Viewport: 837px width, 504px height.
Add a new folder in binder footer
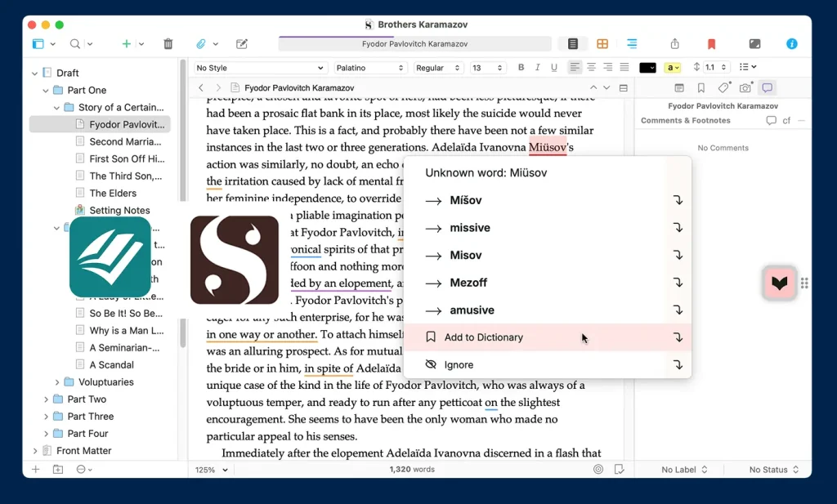pyautogui.click(x=58, y=470)
